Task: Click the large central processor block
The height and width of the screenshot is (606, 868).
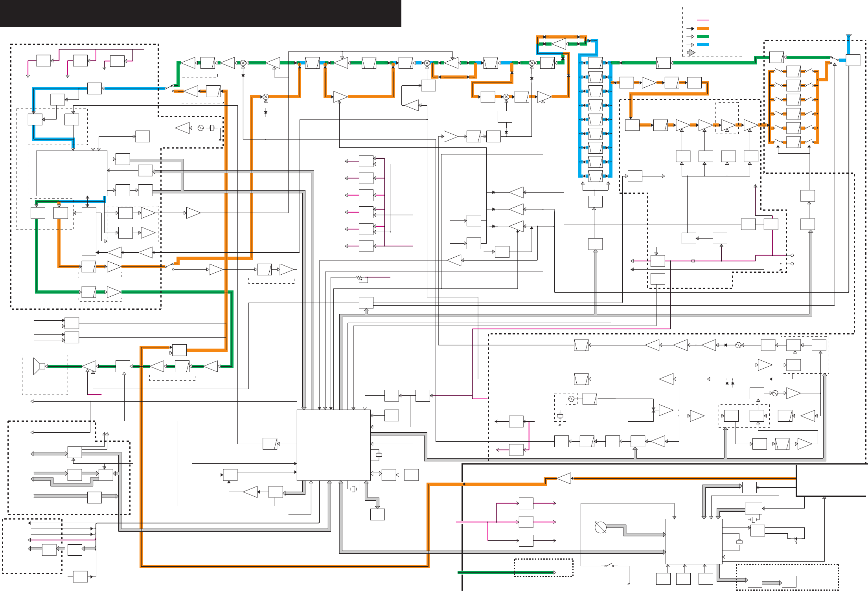Action: pyautogui.click(x=333, y=445)
